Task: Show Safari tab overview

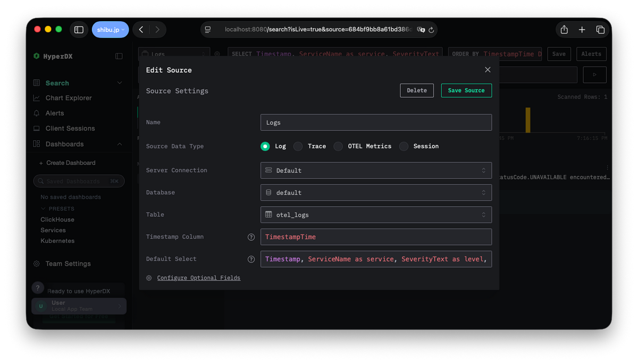Action: pyautogui.click(x=600, y=30)
